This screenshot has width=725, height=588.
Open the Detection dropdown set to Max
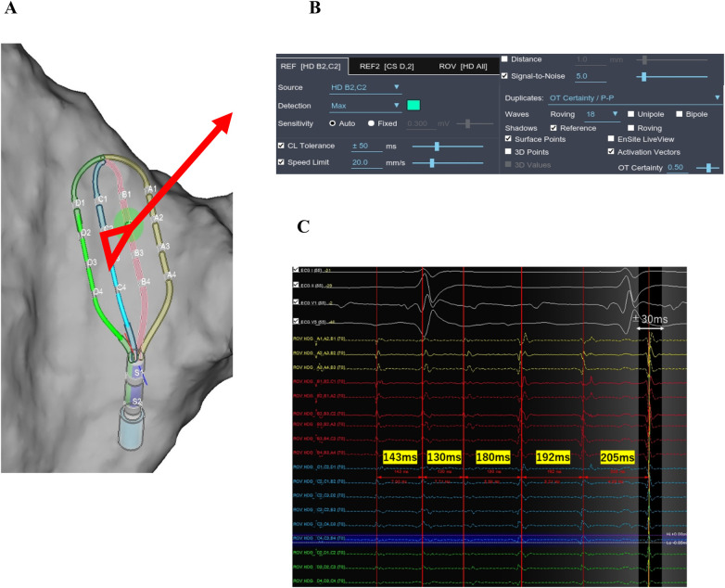(x=365, y=106)
